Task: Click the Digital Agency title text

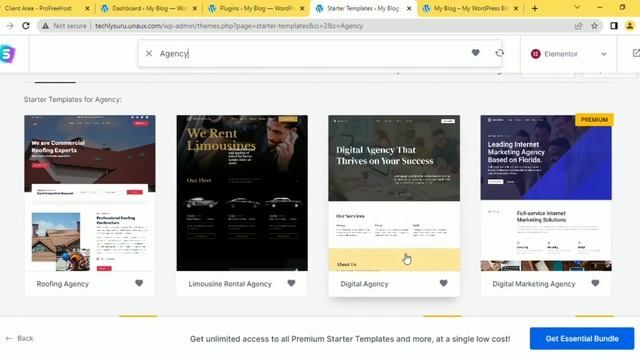Action: [364, 284]
